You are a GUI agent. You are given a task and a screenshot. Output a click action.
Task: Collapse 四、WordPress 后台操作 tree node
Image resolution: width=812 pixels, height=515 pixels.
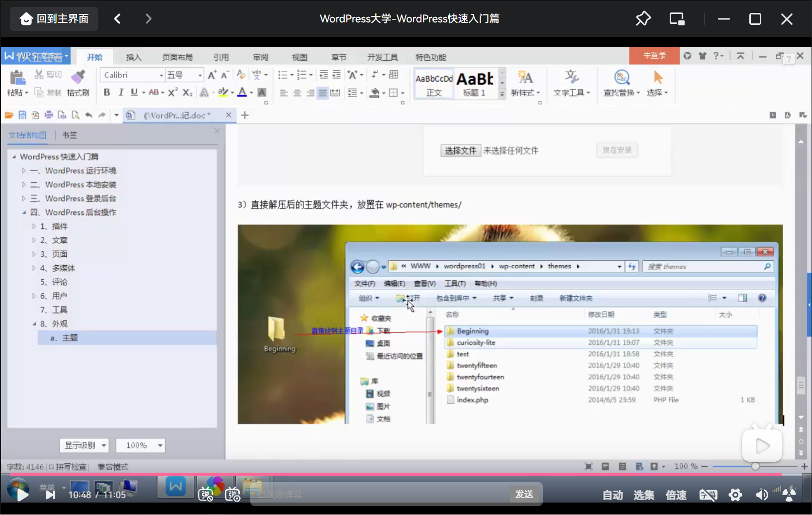pyautogui.click(x=23, y=212)
